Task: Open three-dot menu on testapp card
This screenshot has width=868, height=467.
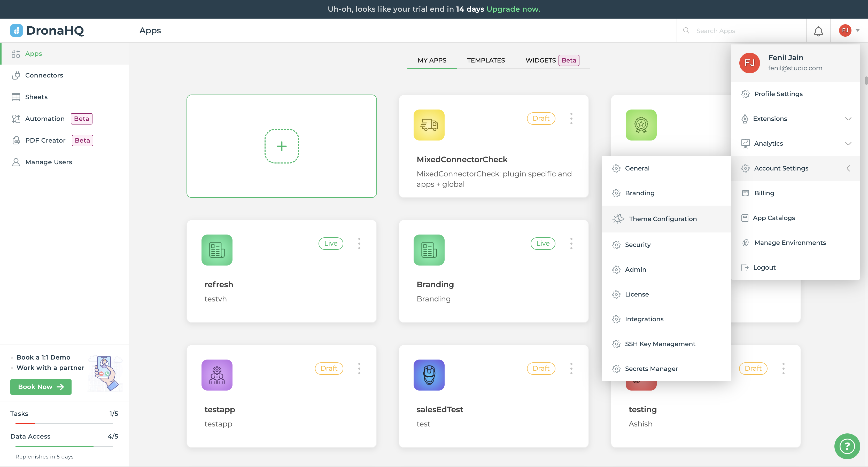Action: pos(359,369)
